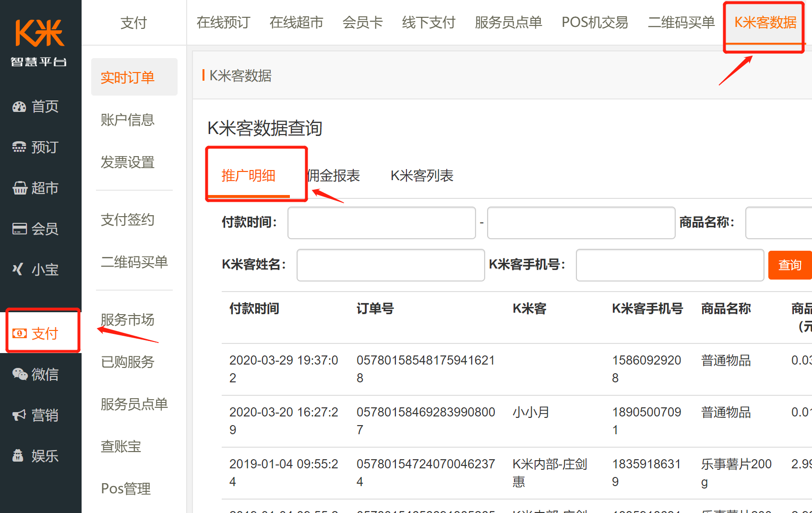The image size is (812, 513).
Task: Focus the K米客姓名 input field
Action: click(x=391, y=265)
